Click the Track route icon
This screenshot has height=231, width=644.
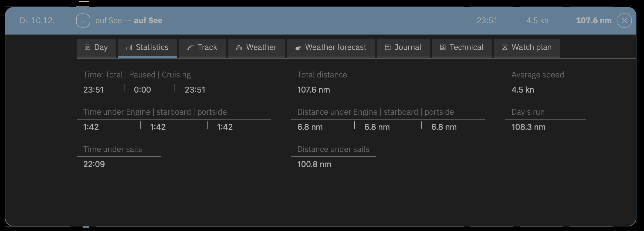coord(191,47)
